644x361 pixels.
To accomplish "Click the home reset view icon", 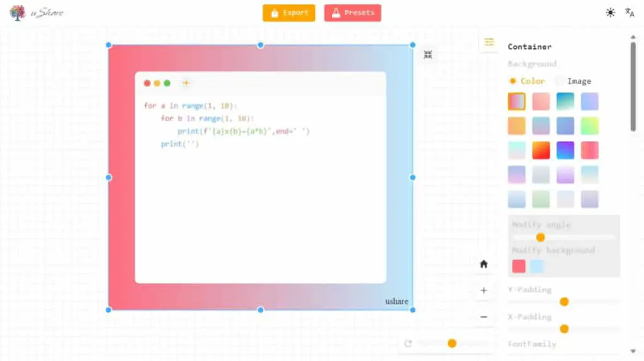I will [484, 264].
